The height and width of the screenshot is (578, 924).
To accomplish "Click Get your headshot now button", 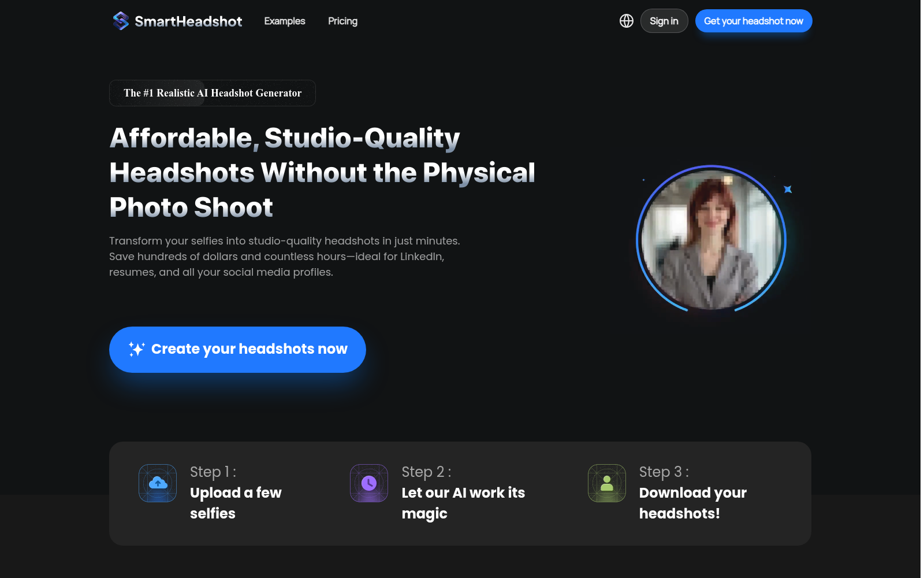I will coord(753,21).
